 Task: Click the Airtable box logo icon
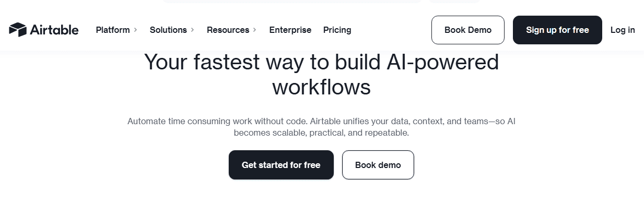tap(18, 30)
